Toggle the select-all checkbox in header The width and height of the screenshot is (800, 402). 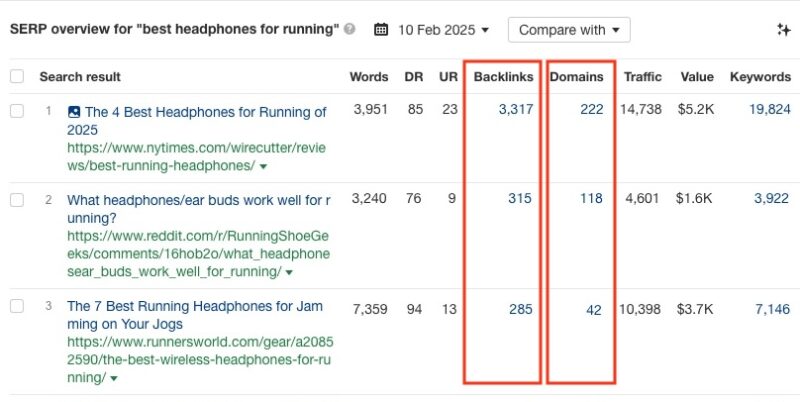click(17, 77)
